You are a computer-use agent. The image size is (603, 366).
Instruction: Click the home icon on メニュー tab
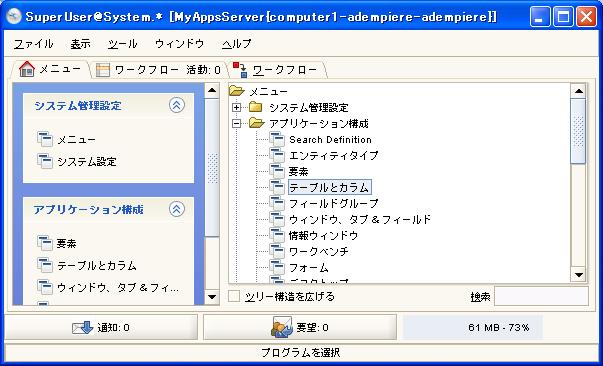27,69
